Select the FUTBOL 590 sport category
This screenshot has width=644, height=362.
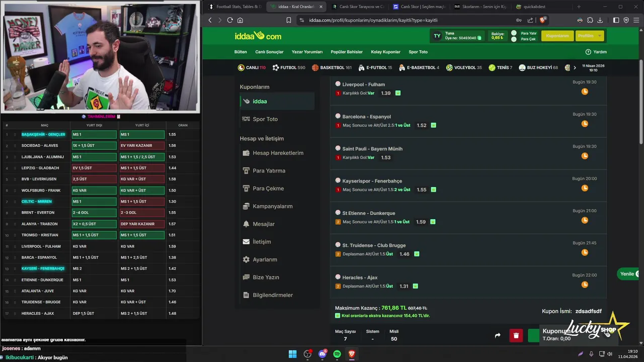(289, 67)
